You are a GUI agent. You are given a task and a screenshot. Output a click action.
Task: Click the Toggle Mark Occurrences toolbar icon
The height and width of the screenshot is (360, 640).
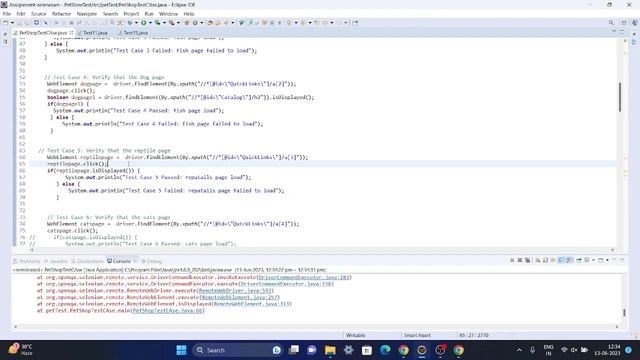tap(250, 22)
